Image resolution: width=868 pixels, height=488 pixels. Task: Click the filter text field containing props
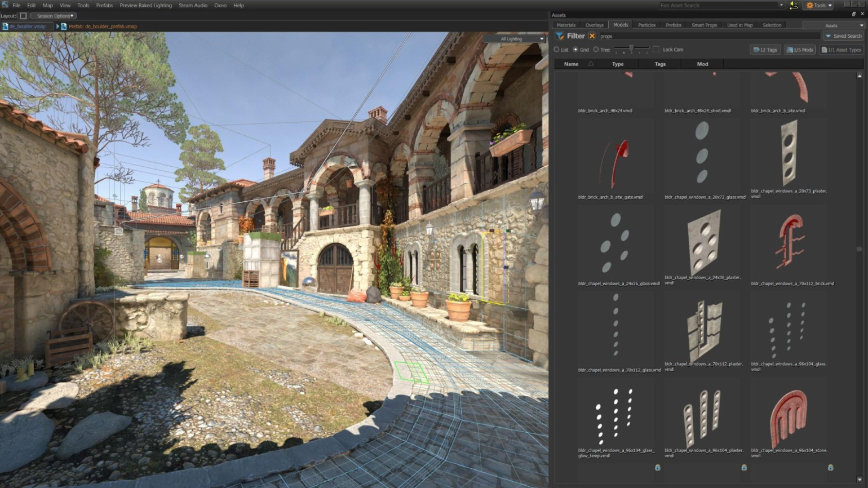709,36
